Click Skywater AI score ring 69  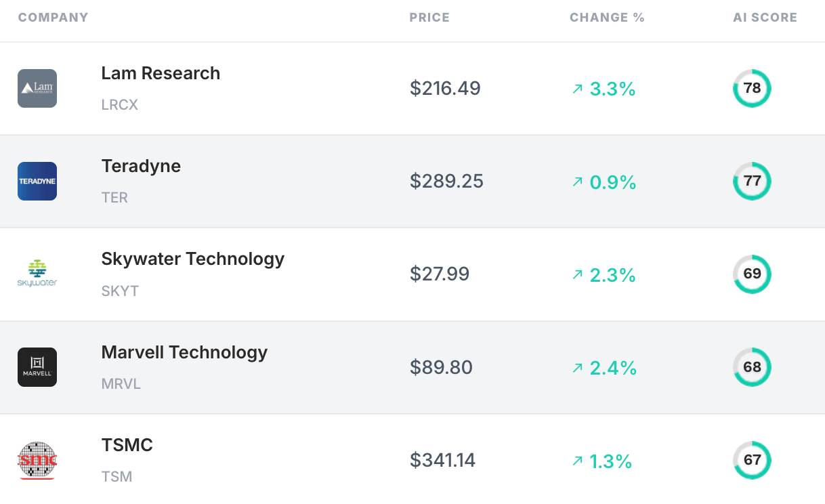click(752, 274)
